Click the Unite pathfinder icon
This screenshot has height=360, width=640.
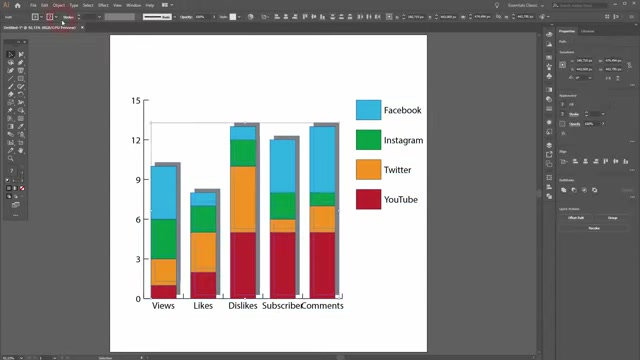click(x=564, y=190)
